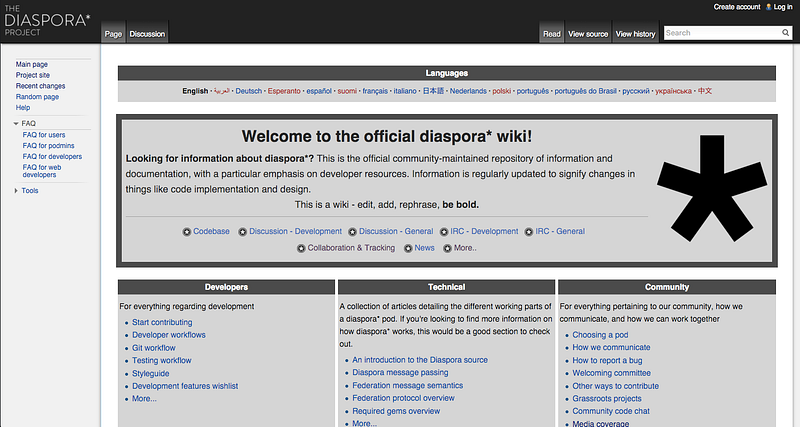Open FAQ for web developers
800x427 pixels.
tap(42, 171)
